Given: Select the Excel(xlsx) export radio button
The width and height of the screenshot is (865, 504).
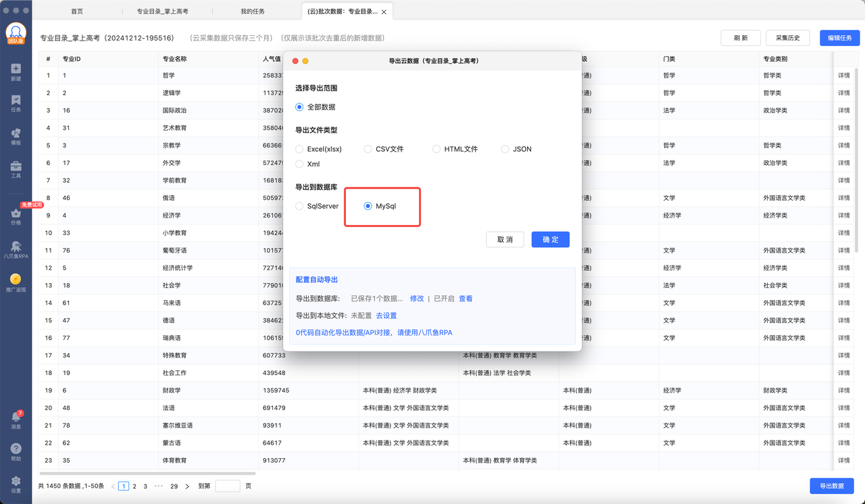Looking at the screenshot, I should tap(299, 149).
